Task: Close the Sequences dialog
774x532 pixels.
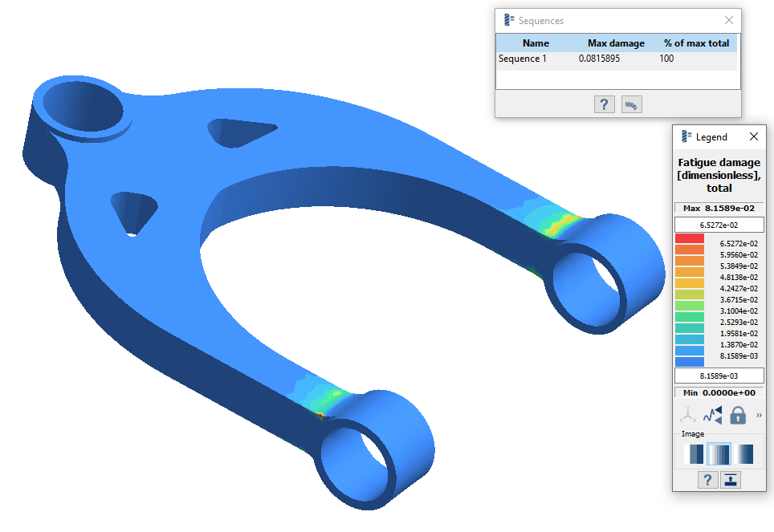Action: point(729,21)
